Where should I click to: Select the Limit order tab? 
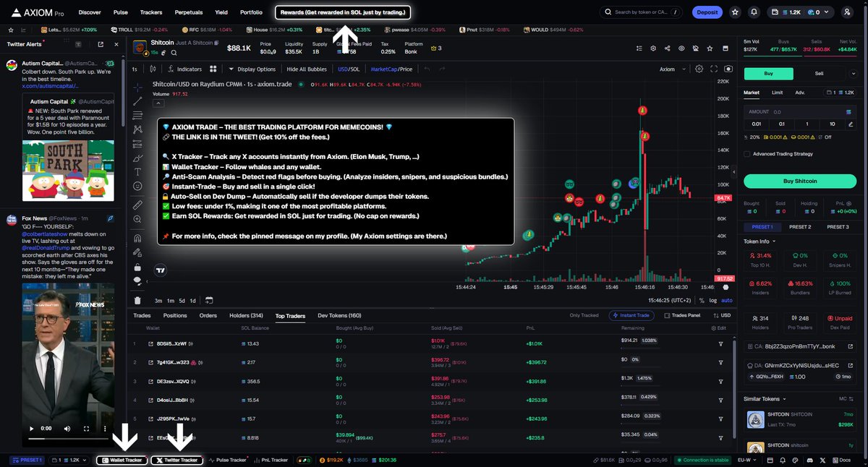tap(777, 93)
